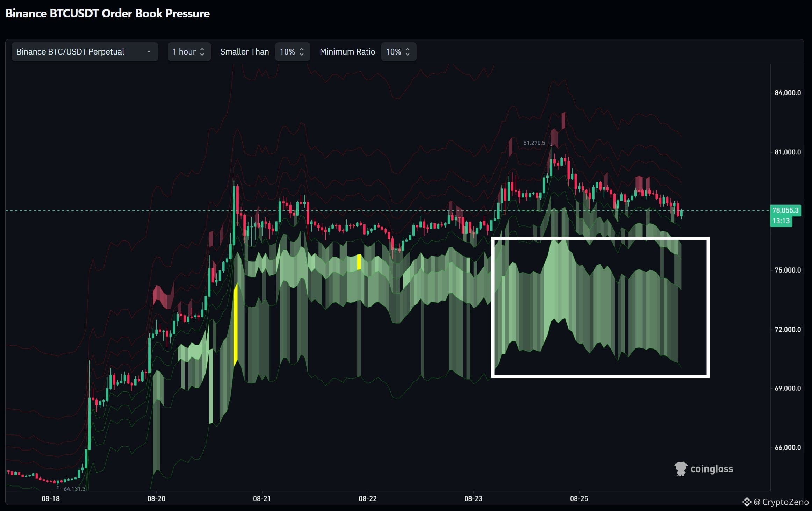Click the 08-22 date axis label
The image size is (812, 511).
tap(368, 498)
